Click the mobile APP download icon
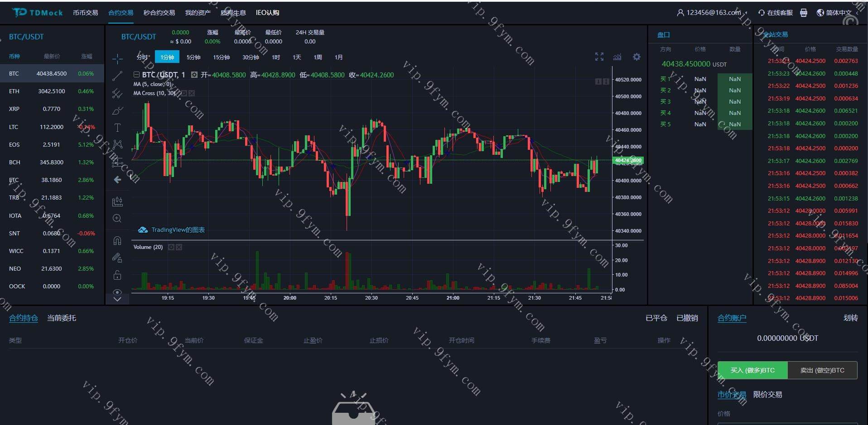This screenshot has height=425, width=868. pyautogui.click(x=804, y=13)
